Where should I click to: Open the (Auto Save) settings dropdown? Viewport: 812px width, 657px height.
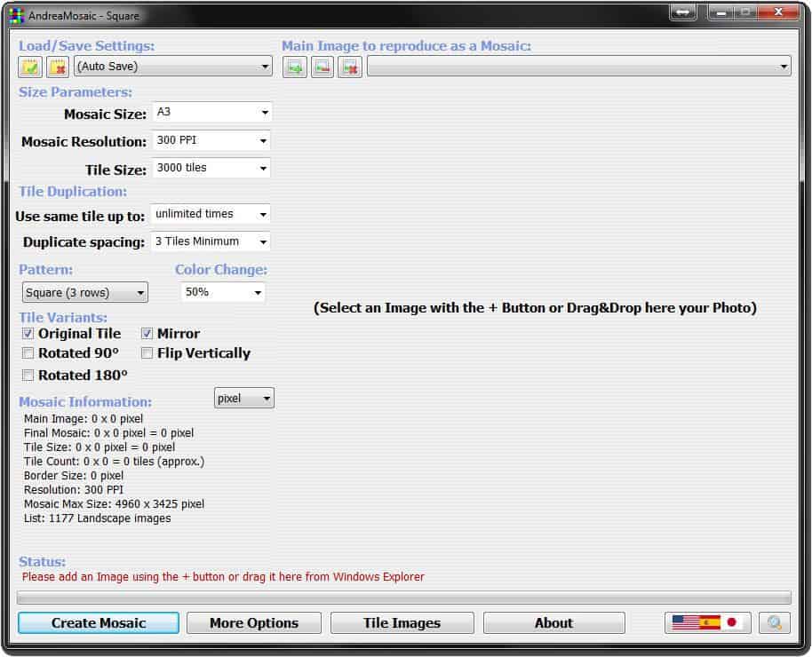173,67
